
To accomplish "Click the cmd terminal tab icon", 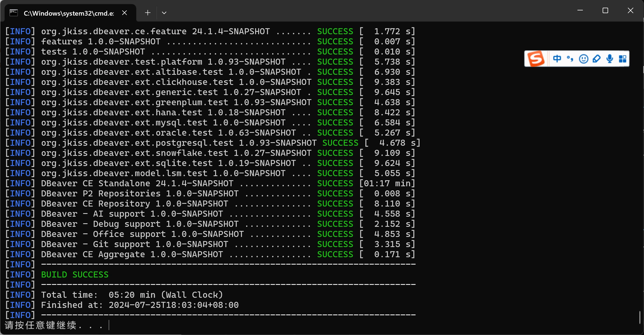I will coord(14,13).
